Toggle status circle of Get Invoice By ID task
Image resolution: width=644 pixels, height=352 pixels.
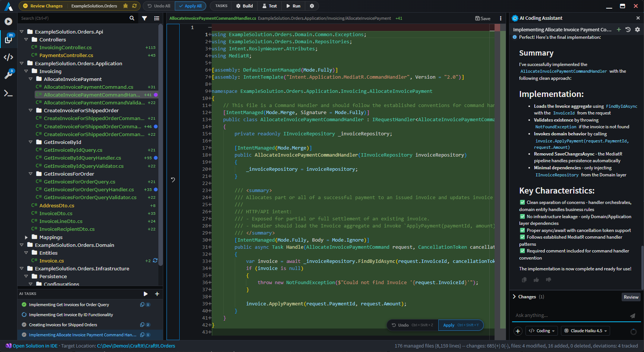(x=24, y=315)
